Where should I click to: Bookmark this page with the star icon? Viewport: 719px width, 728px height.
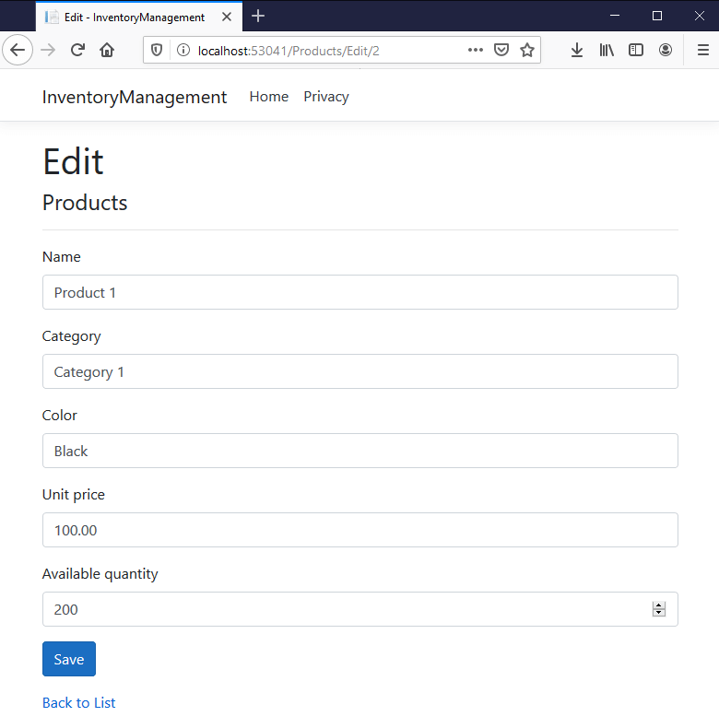click(x=527, y=51)
